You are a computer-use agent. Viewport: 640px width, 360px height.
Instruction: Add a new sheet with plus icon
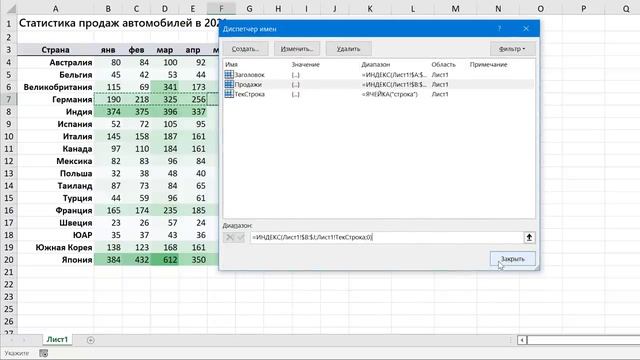point(91,340)
